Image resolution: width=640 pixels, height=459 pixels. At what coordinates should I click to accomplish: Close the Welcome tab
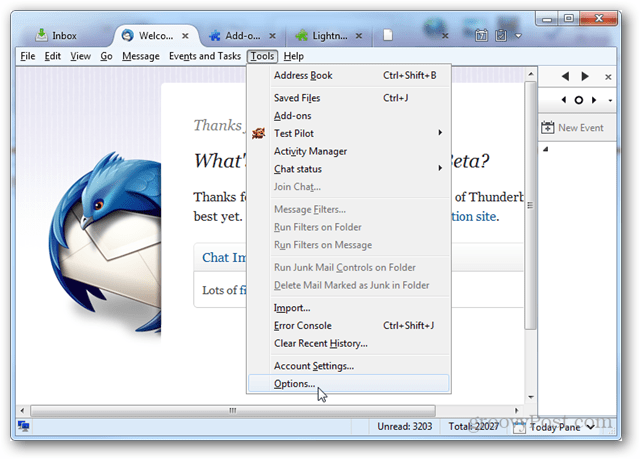click(x=185, y=36)
